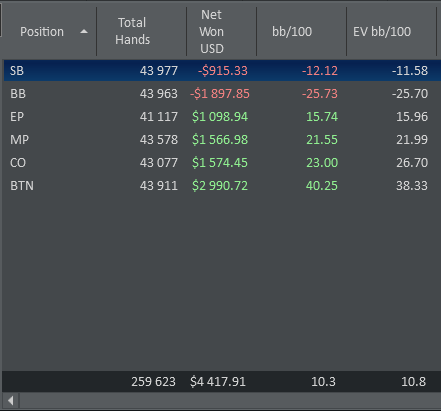This screenshot has width=441, height=411.
Task: Click the BTN net won $2 990.72 cell
Action: pos(220,186)
